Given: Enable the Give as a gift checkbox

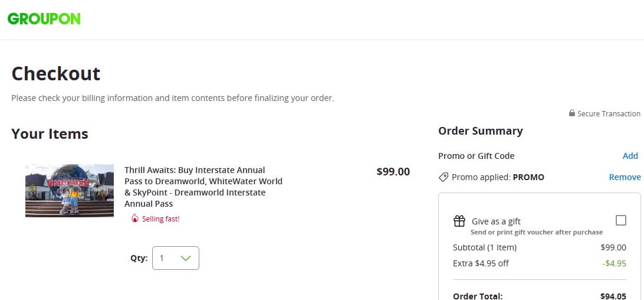Looking at the screenshot, I should click(620, 220).
